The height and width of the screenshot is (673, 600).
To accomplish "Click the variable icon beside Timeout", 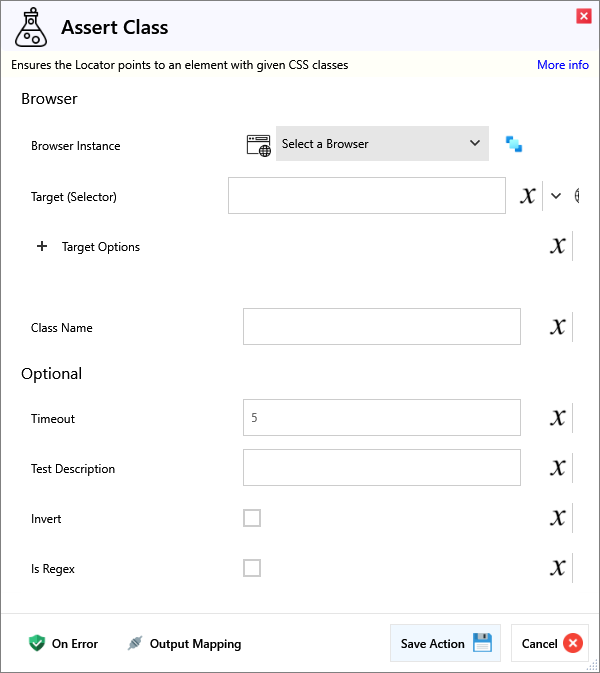I will pyautogui.click(x=558, y=418).
